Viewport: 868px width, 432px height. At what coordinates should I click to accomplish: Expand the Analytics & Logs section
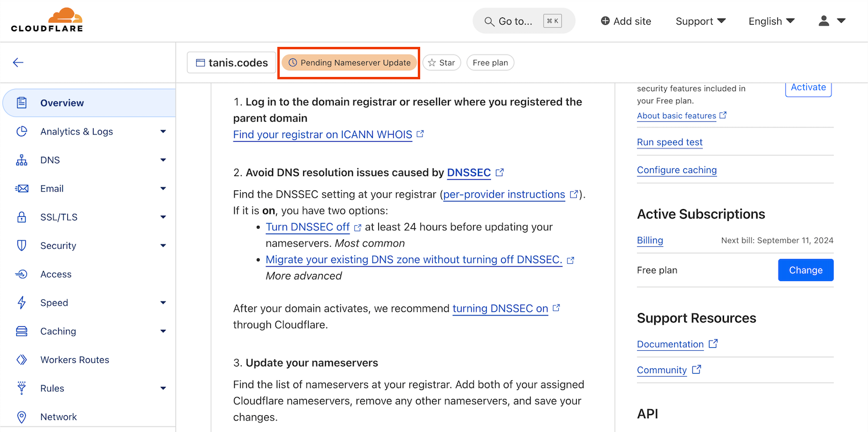coord(163,132)
